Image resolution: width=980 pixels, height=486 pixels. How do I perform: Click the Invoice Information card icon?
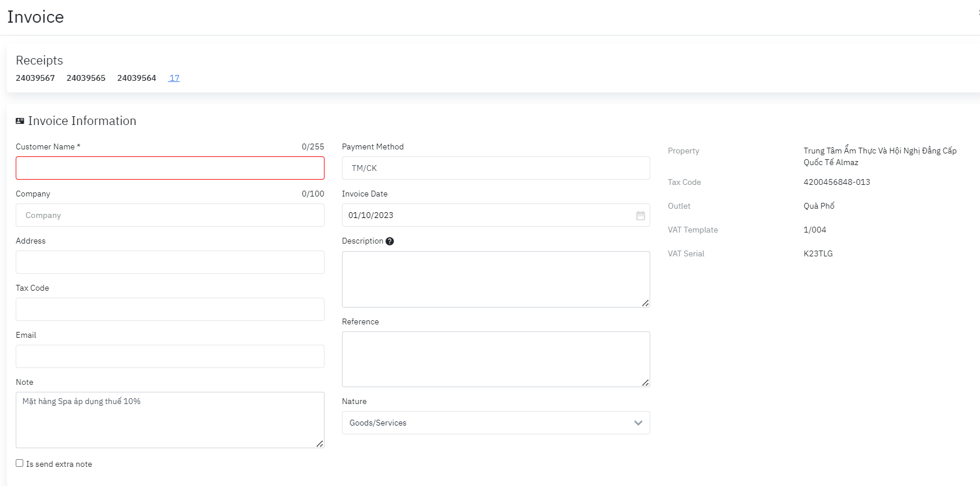coord(20,121)
